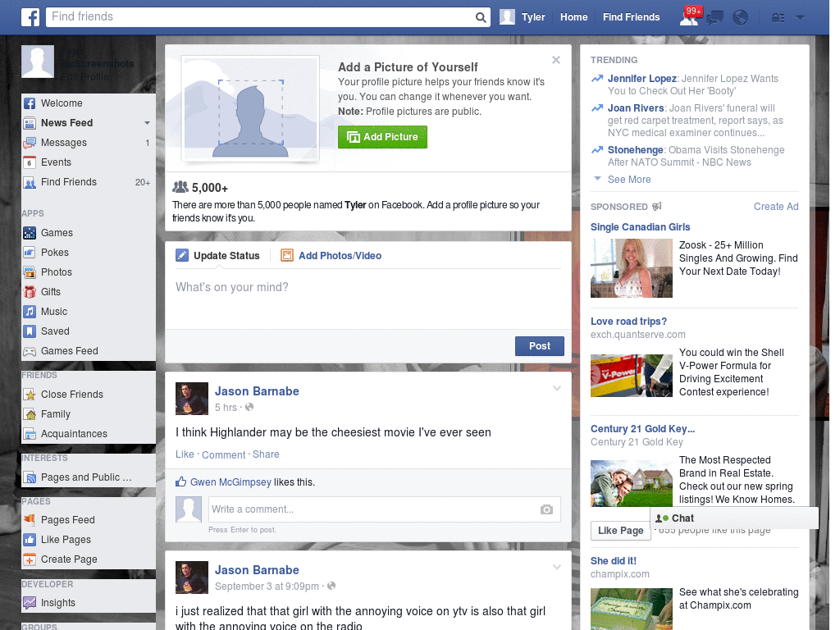Click the search magnifier icon
Viewport: 840px width, 630px height.
481,18
